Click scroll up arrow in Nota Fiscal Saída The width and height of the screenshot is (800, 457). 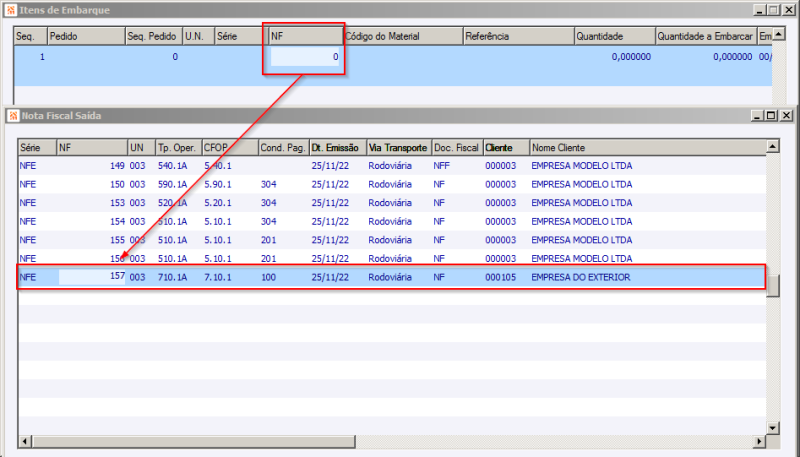point(772,147)
